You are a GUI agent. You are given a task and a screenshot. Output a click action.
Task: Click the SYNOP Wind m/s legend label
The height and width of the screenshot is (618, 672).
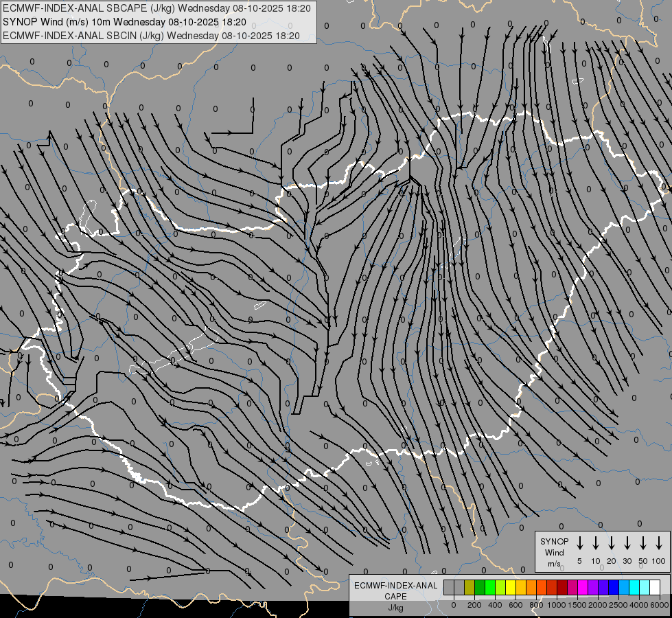pyautogui.click(x=554, y=552)
